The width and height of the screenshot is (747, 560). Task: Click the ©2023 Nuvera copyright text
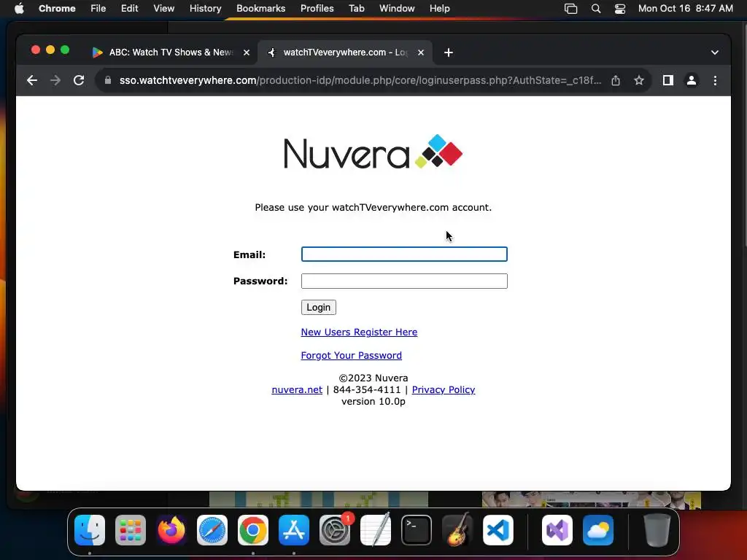tap(373, 378)
